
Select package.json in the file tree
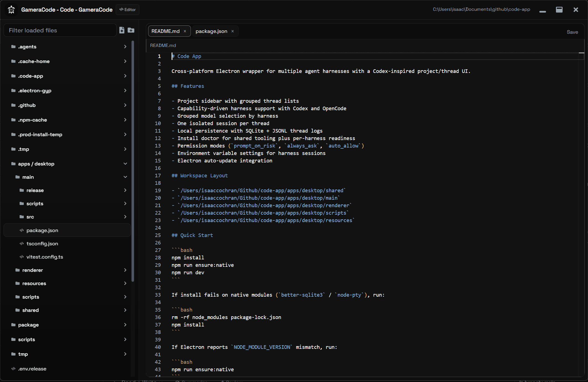67,230
